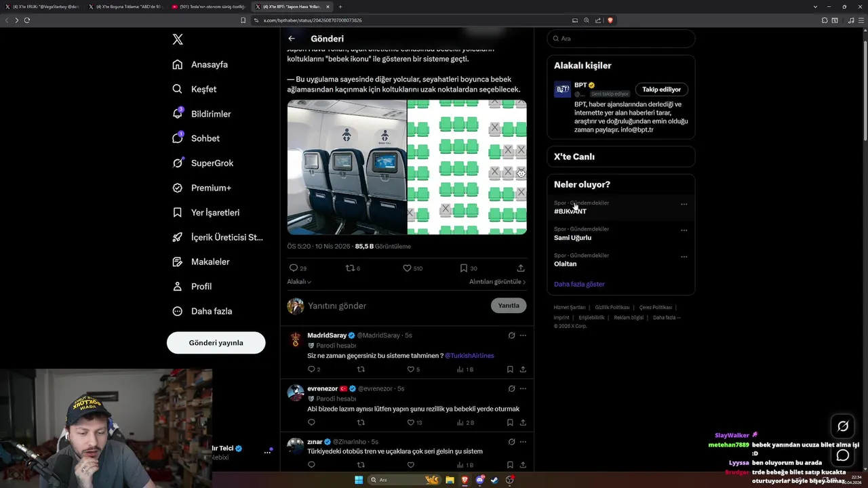868x488 pixels.
Task: Click the Yanıtla button
Action: pos(509,306)
